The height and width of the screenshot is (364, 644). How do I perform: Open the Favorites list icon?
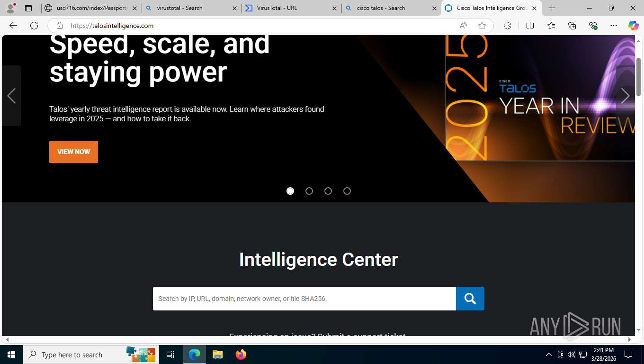coord(551,26)
